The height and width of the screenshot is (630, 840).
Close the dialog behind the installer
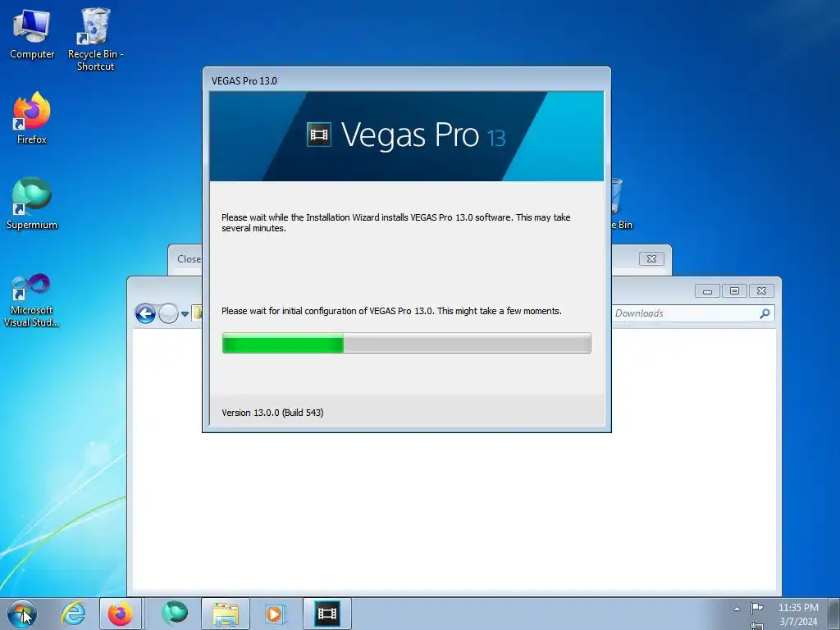point(651,258)
